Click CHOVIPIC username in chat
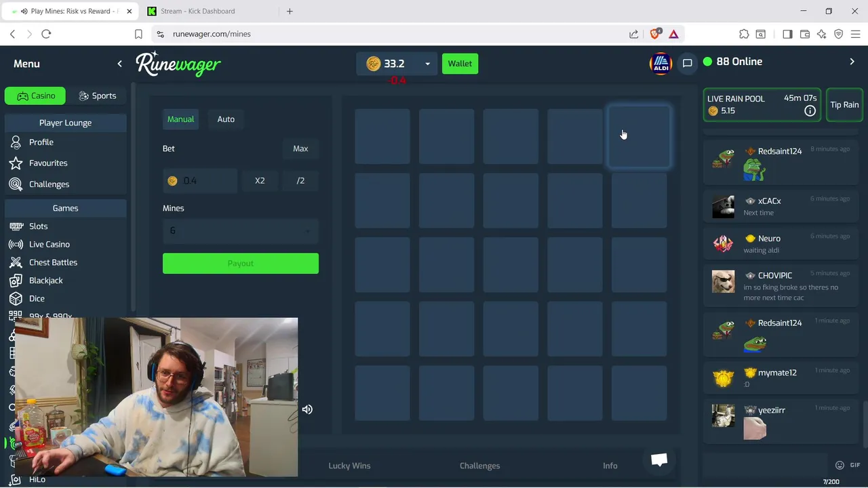Image resolution: width=868 pixels, height=488 pixels. click(775, 276)
